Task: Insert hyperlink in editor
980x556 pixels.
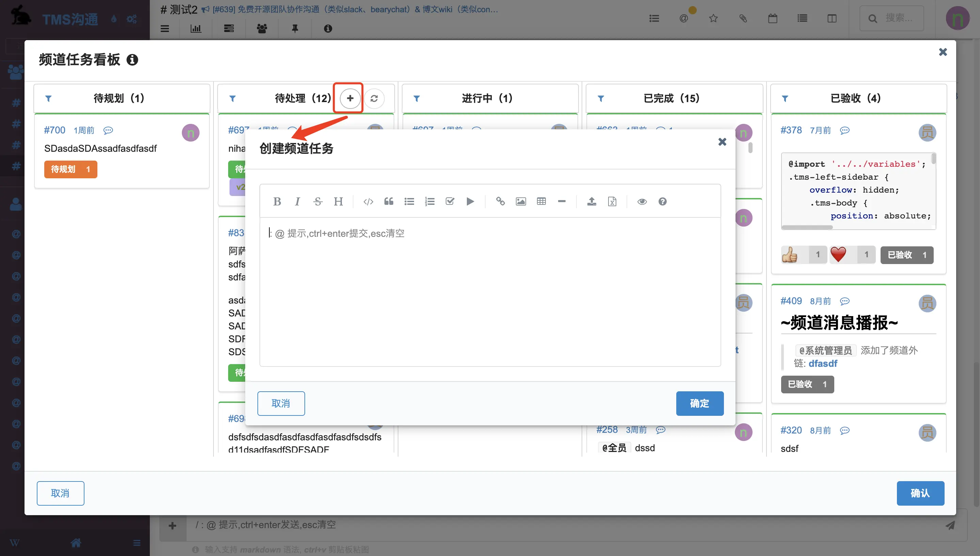Action: [500, 201]
